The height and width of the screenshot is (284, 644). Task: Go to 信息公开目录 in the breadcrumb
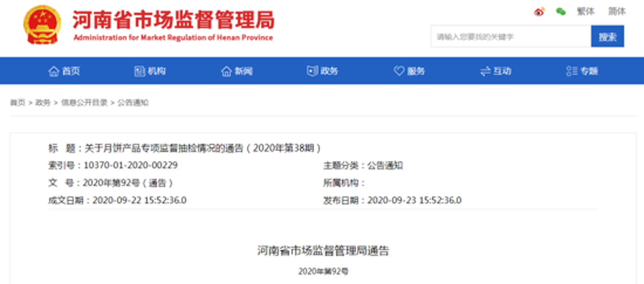[84, 102]
